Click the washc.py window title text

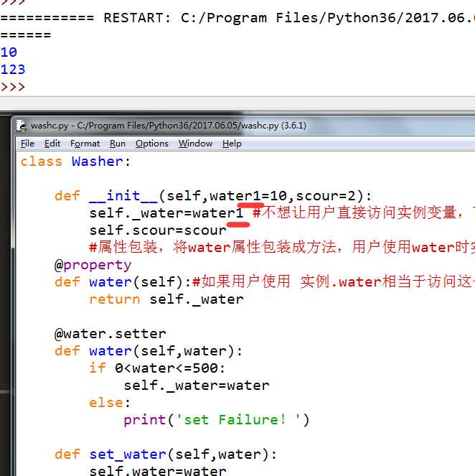169,126
